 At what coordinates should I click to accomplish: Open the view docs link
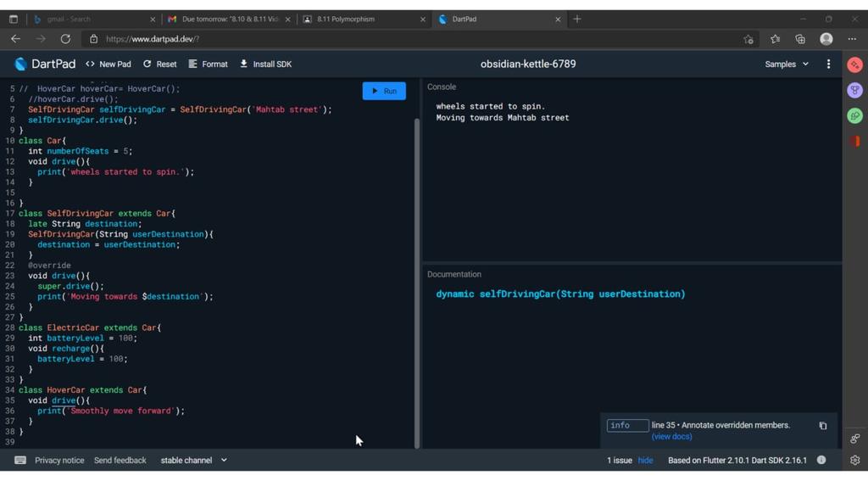(671, 437)
